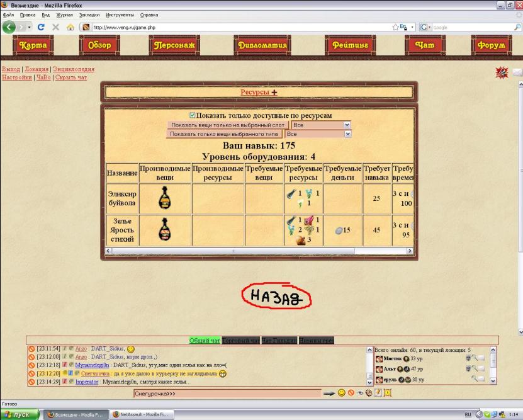Open the Инструменты menu
Image resolution: width=523 pixels, height=420 pixels.
[x=120, y=14]
